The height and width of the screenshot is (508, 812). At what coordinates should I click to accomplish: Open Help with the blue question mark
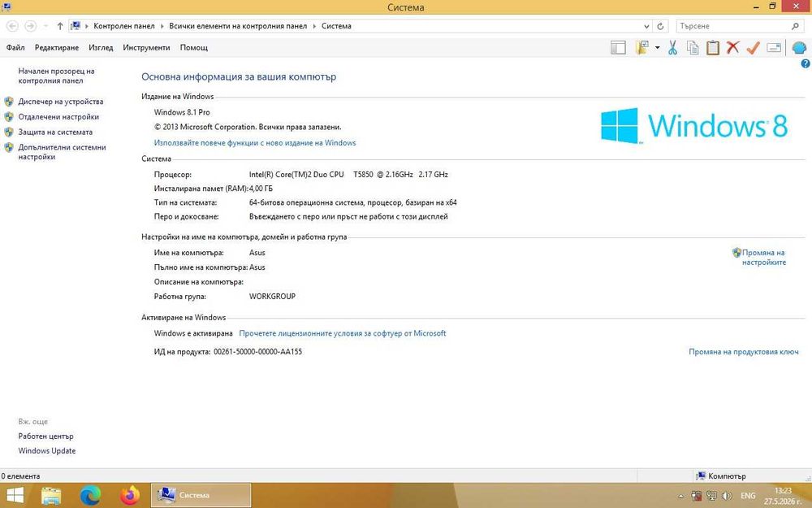point(806,63)
